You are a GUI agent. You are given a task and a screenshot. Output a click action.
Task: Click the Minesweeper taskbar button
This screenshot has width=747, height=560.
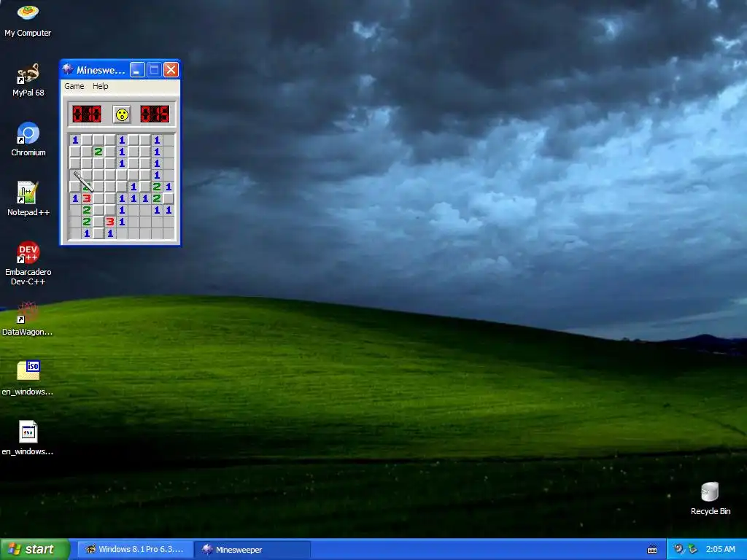click(252, 550)
